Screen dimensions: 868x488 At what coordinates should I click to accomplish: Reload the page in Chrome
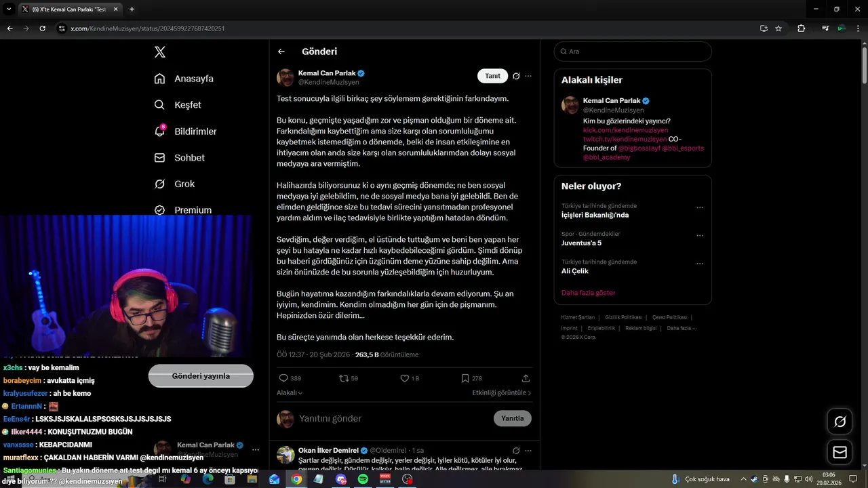(42, 28)
